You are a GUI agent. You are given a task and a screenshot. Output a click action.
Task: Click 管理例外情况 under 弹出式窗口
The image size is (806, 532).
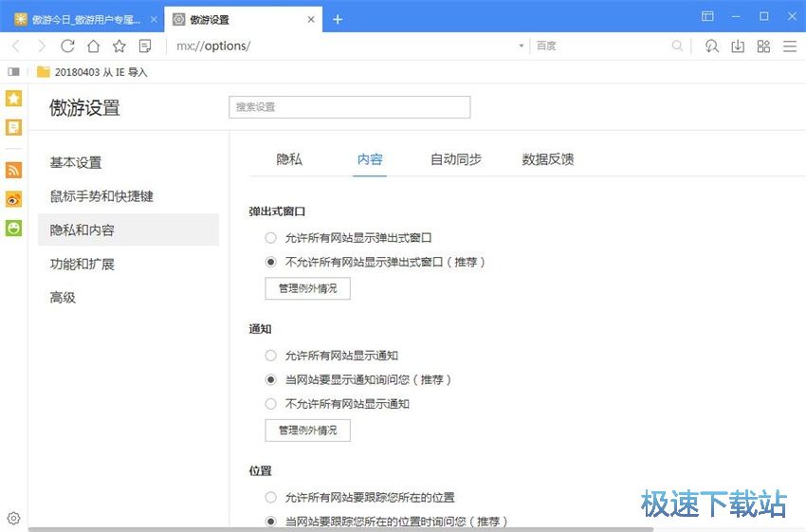pos(308,288)
